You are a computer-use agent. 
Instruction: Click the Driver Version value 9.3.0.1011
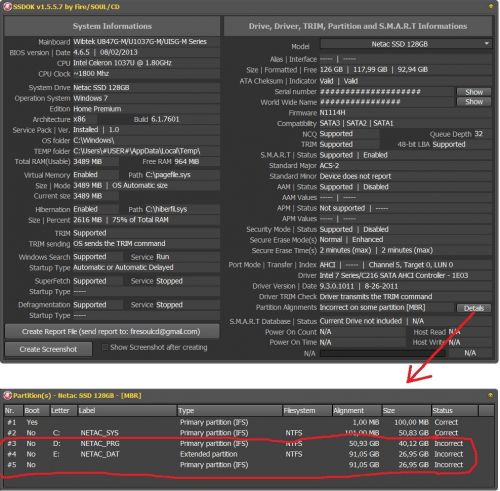pyautogui.click(x=337, y=286)
